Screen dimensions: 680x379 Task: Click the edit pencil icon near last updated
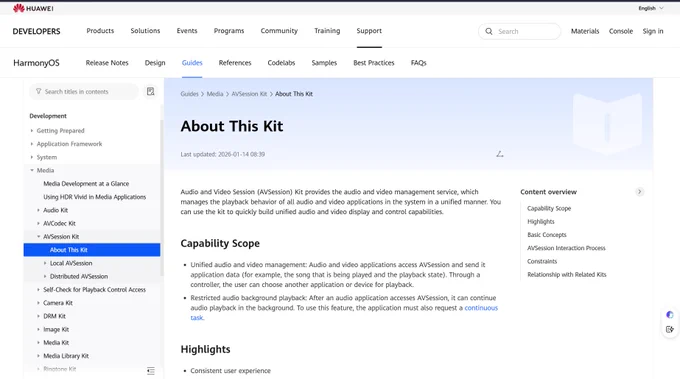(x=500, y=154)
